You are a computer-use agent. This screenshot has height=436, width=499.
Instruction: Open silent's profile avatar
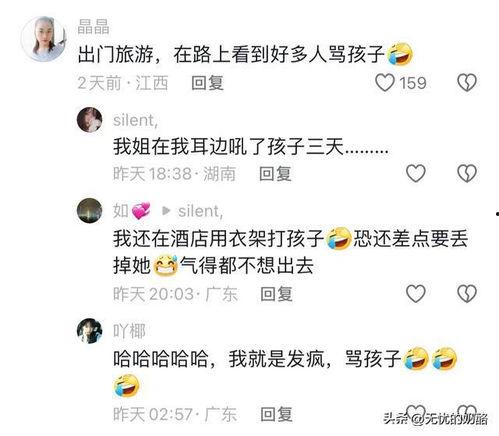[90, 120]
